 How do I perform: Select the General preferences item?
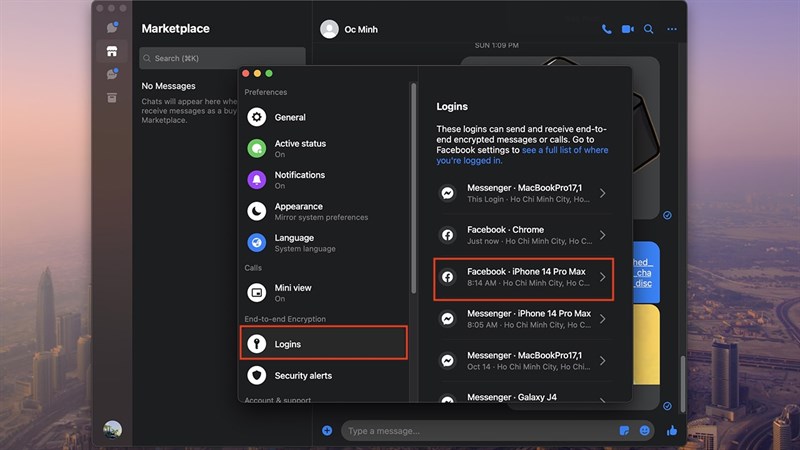(289, 117)
